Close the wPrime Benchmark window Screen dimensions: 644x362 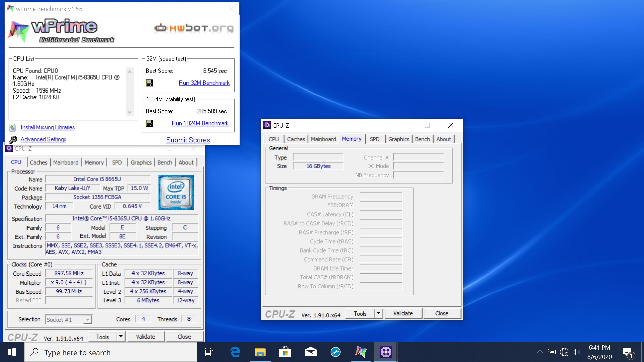231,9
